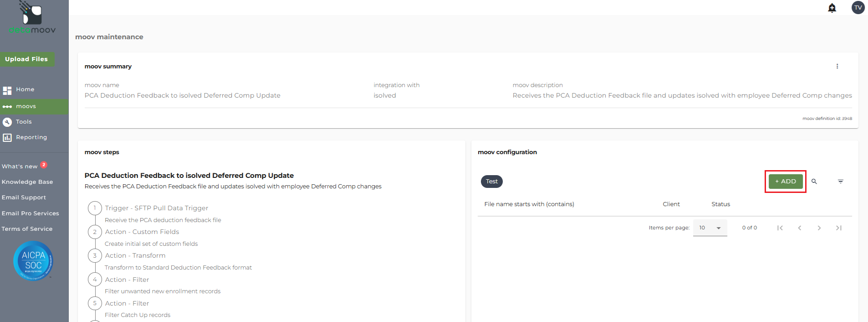This screenshot has width=868, height=322.
Task: Open Email Pro Services link
Action: pos(30,213)
